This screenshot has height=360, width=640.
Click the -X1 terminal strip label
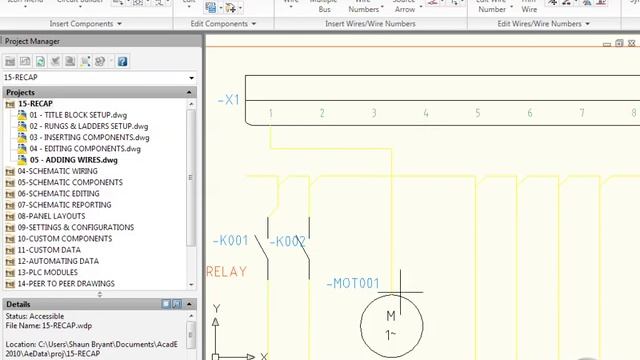[229, 100]
